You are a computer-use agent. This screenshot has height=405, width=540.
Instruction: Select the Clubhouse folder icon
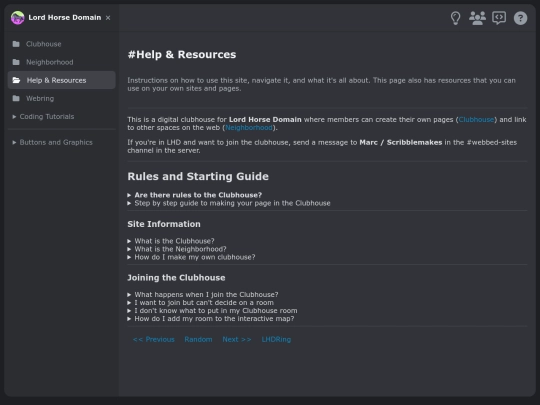click(16, 44)
